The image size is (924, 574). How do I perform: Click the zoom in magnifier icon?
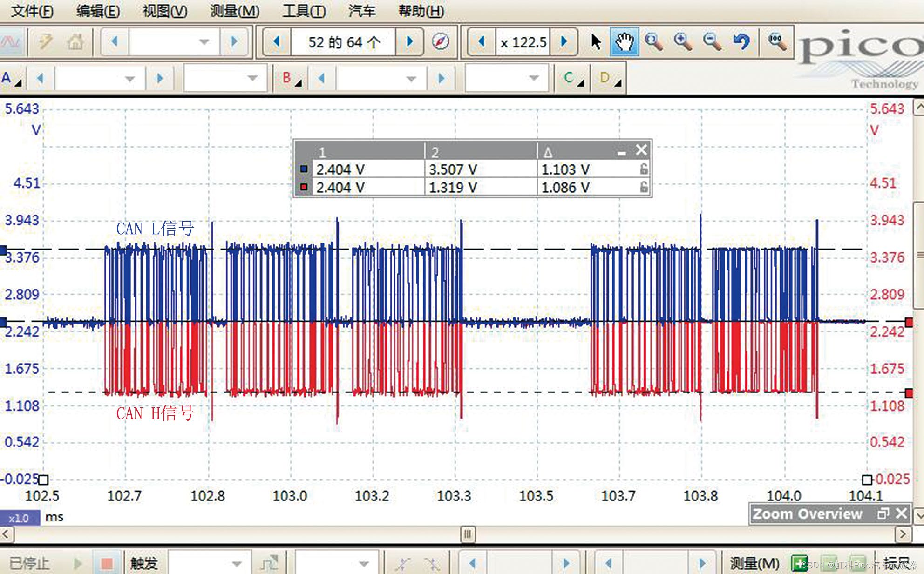(x=683, y=42)
